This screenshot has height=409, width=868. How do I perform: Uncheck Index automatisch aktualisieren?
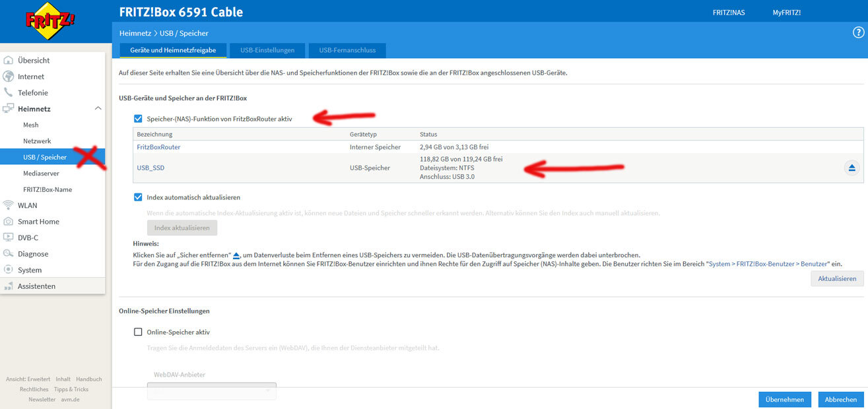(138, 197)
